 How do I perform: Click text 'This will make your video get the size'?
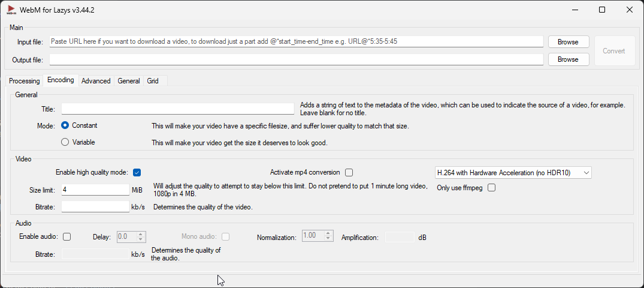(205, 143)
